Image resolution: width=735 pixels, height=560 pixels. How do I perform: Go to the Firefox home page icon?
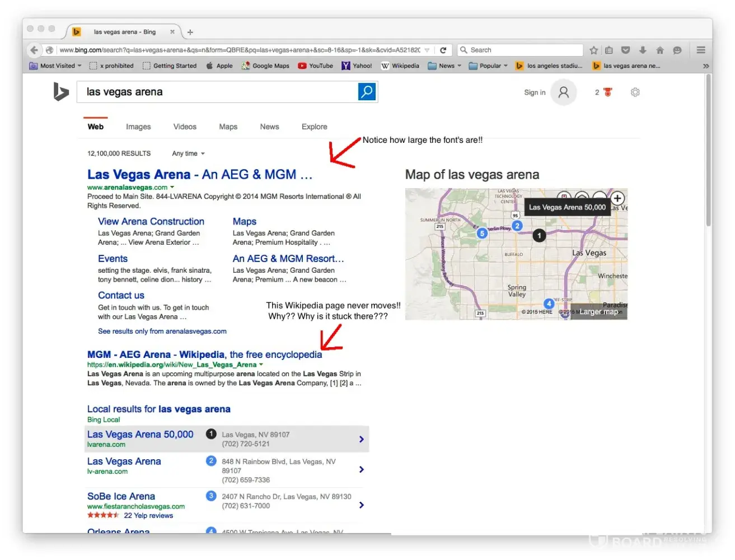pyautogui.click(x=660, y=50)
